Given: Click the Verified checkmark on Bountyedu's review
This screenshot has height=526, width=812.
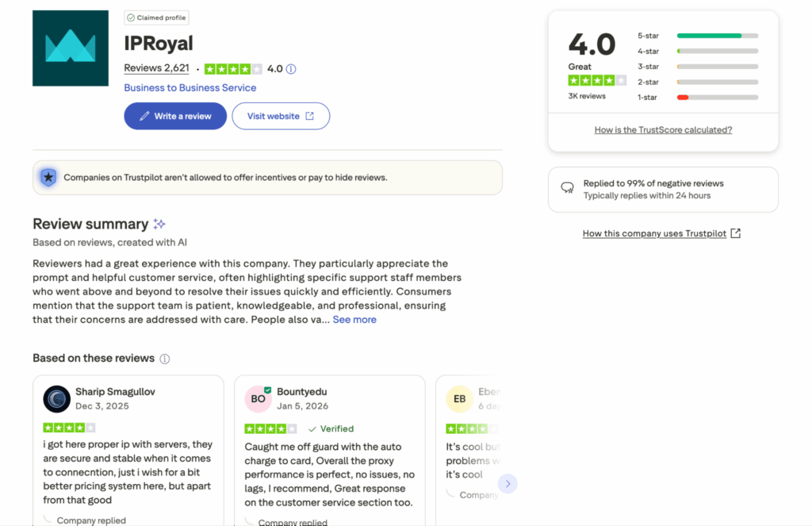Looking at the screenshot, I should pyautogui.click(x=314, y=428).
